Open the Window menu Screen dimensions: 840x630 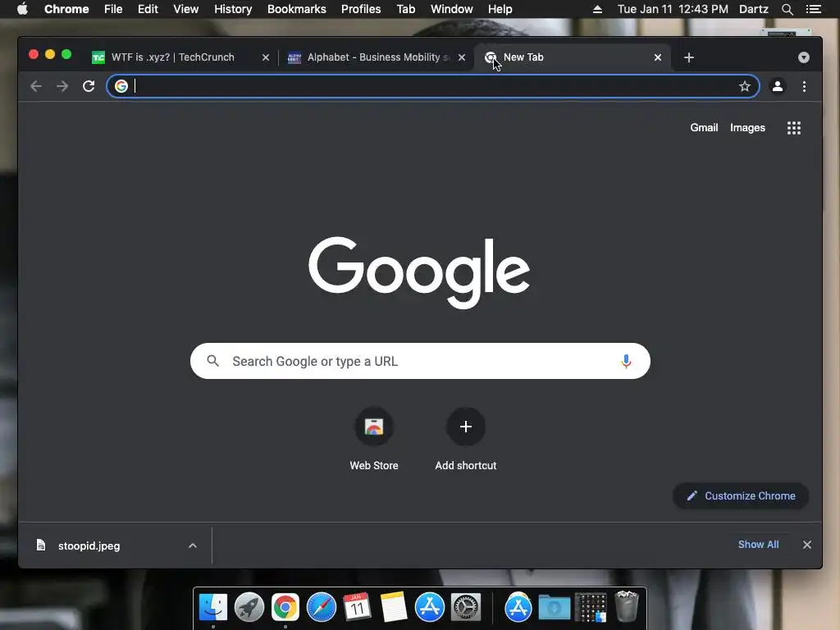452,9
